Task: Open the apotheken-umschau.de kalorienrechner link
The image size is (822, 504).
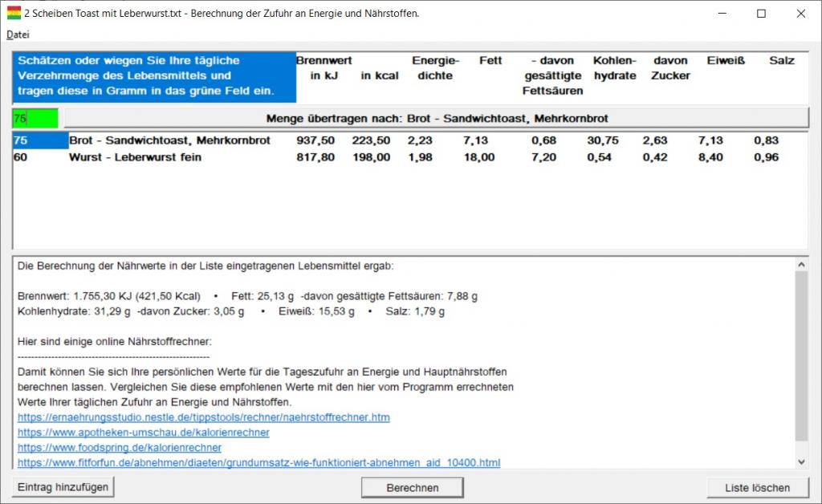Action: point(143,433)
